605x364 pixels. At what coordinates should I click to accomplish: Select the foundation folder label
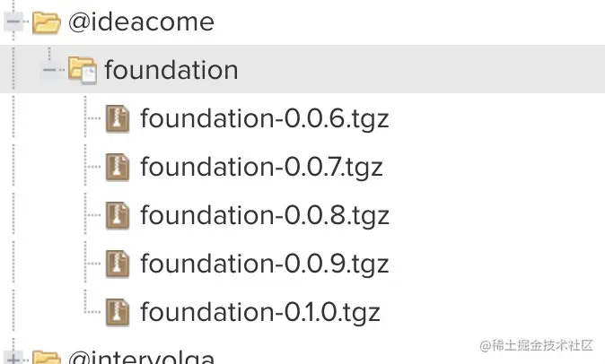tap(171, 70)
